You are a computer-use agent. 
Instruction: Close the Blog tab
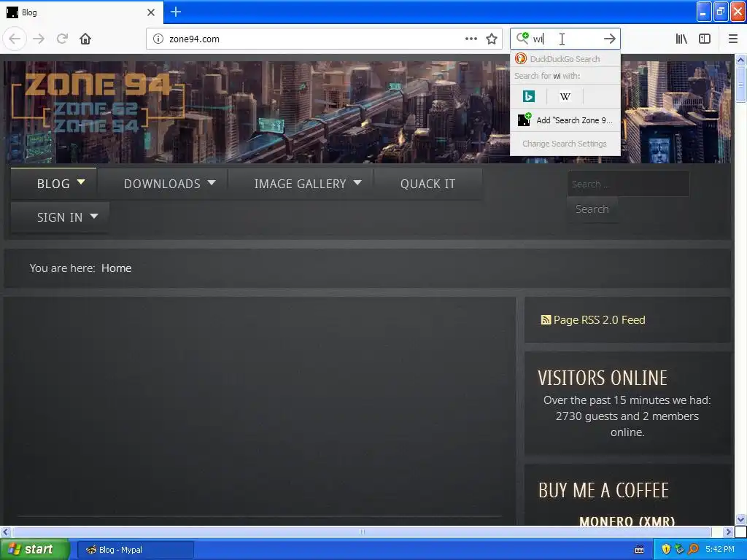(150, 12)
